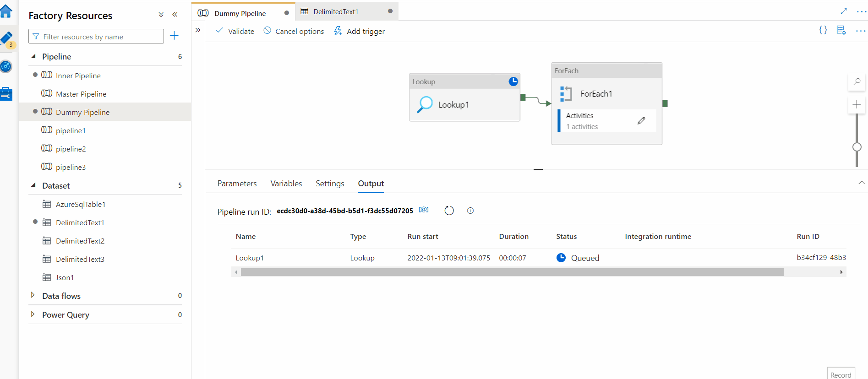Screen dimensions: 868x379
Task: Open Cancel options
Action: click(294, 31)
